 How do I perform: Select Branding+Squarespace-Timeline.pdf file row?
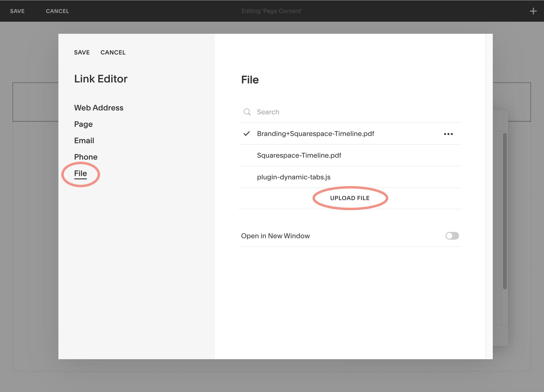pos(315,134)
